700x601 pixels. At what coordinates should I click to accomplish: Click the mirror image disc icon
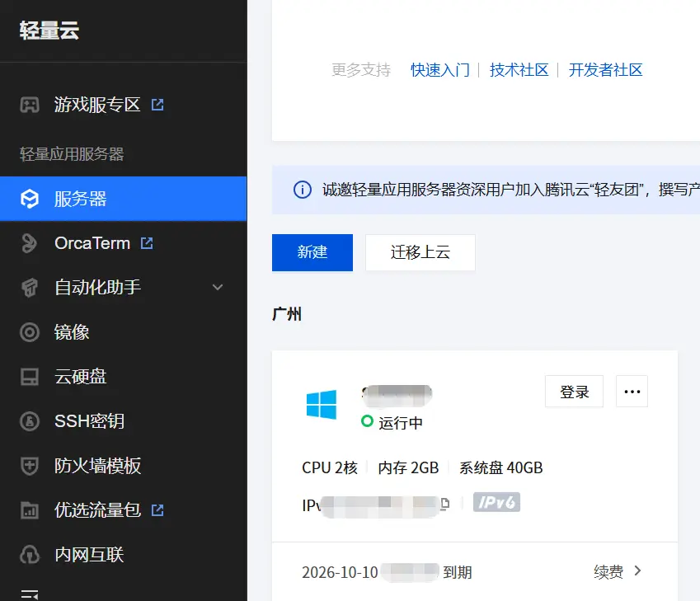tap(30, 332)
